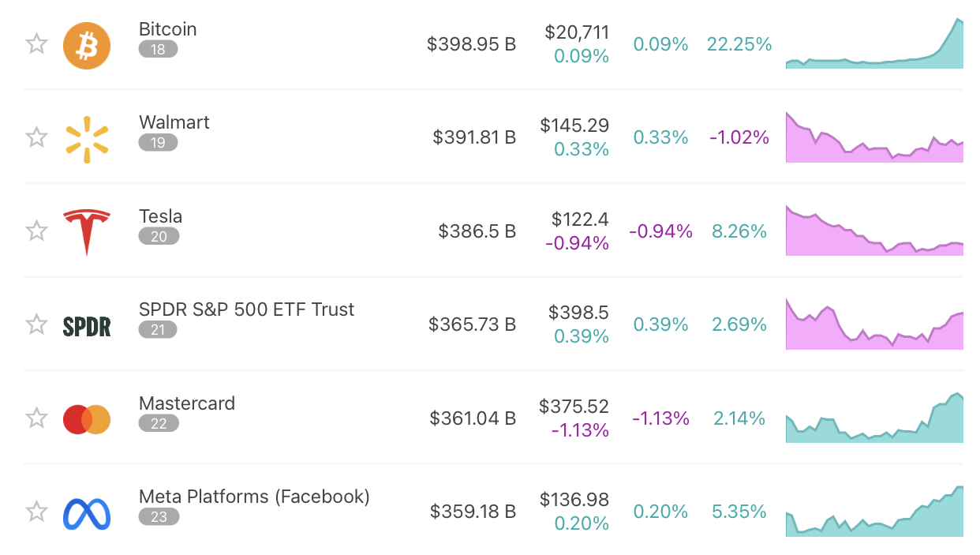The image size is (980, 555).
Task: Toggle the favorite star for Walmart
Action: pos(37,137)
